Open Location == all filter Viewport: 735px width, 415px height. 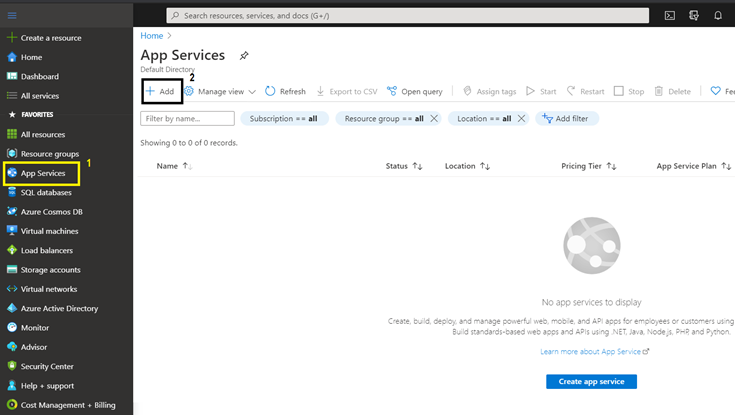click(x=484, y=119)
